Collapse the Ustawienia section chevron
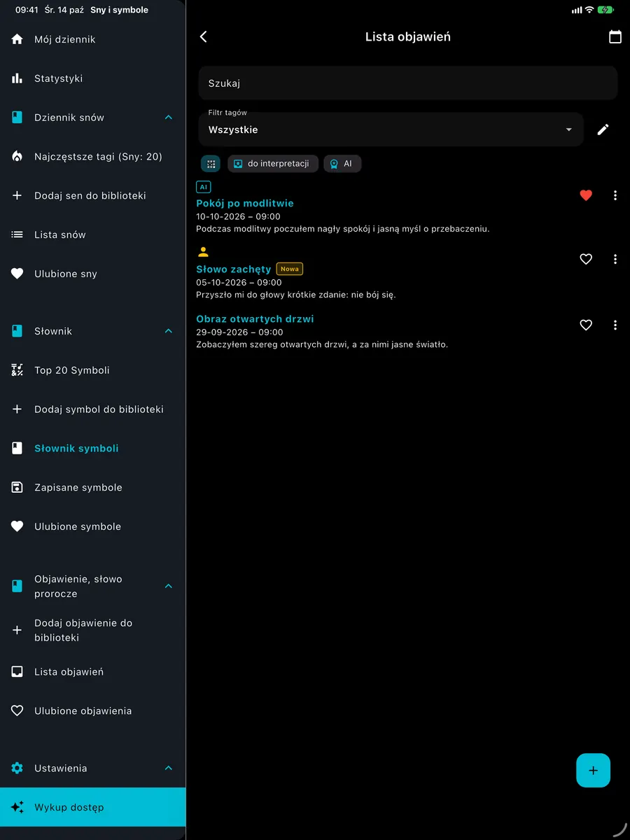 (x=169, y=768)
